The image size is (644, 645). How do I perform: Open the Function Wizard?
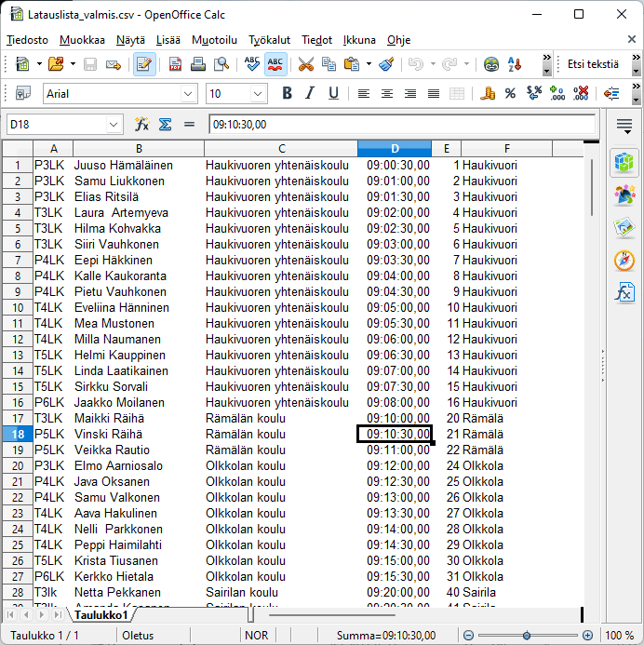(141, 125)
